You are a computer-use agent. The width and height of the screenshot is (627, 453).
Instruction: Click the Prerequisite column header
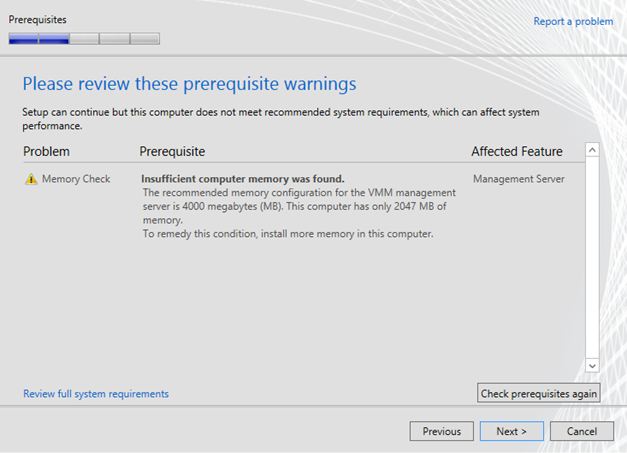coord(172,152)
